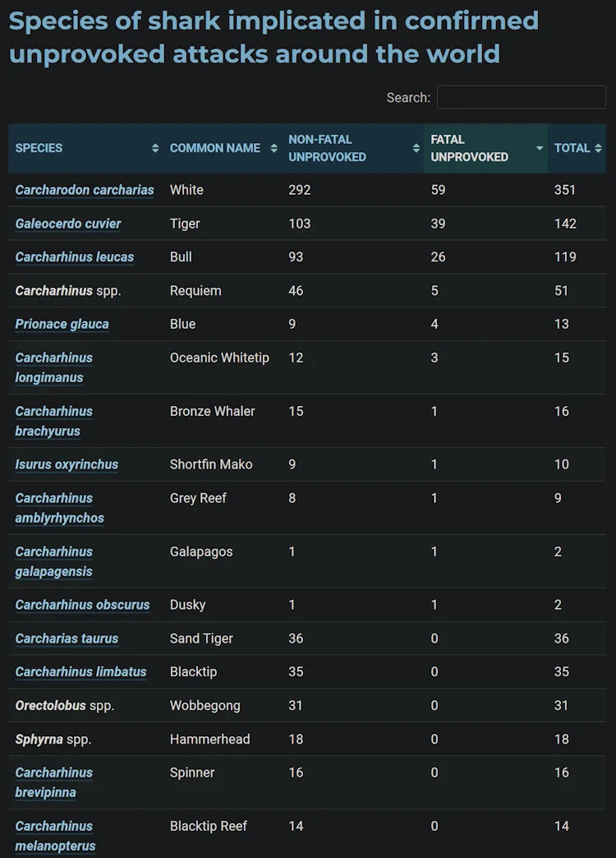This screenshot has width=616, height=858.
Task: Click the 'Galapagos' common name cell
Action: click(x=201, y=552)
